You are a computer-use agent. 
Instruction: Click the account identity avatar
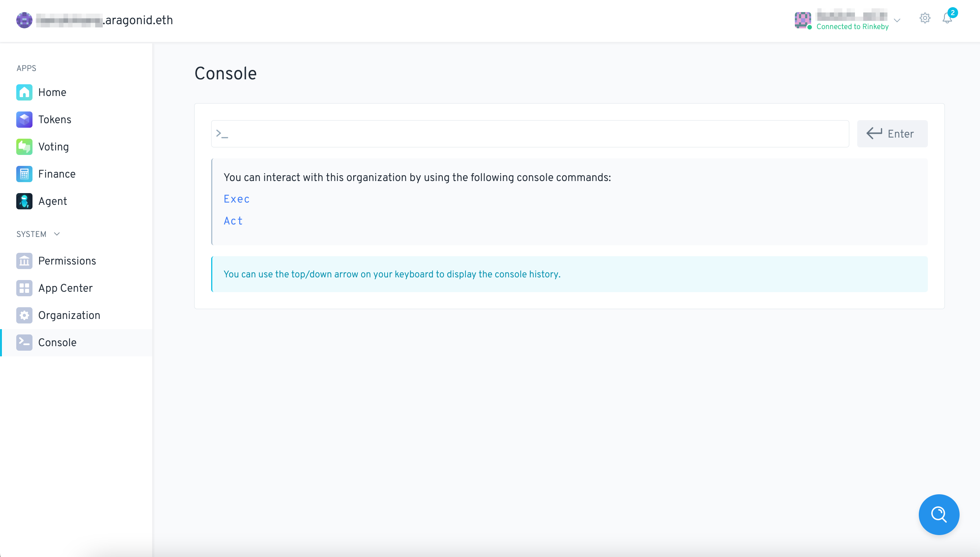coord(802,20)
